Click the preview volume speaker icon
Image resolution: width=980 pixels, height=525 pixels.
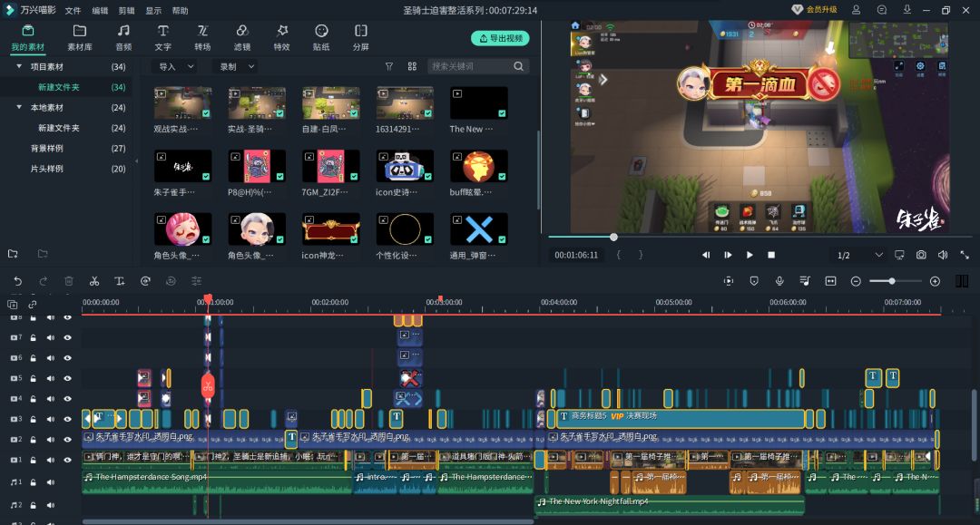tap(943, 255)
